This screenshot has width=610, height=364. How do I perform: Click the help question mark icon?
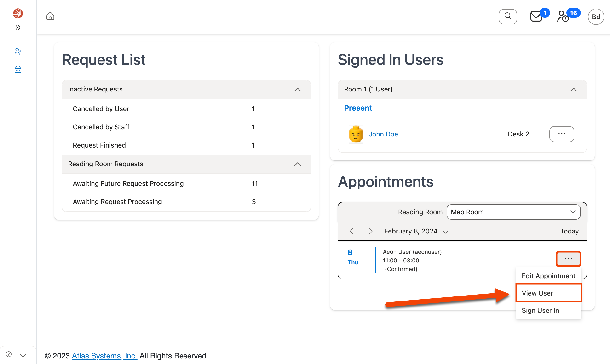tap(8, 354)
